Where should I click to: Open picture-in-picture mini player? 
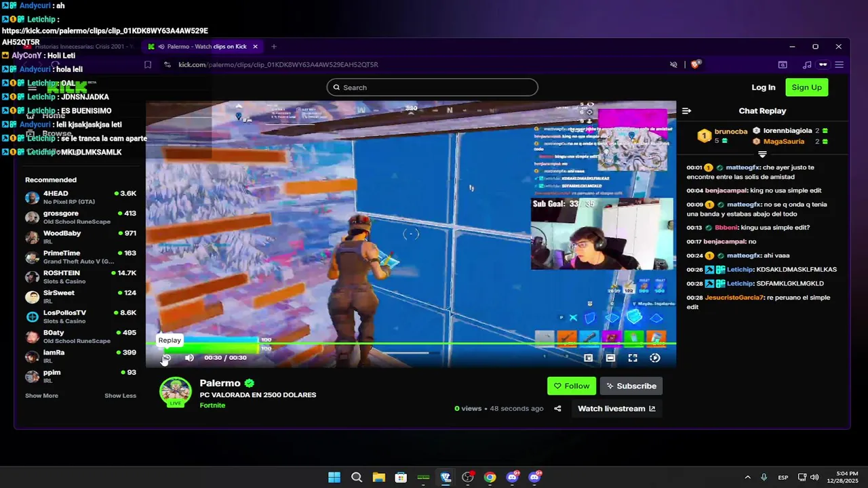(588, 358)
